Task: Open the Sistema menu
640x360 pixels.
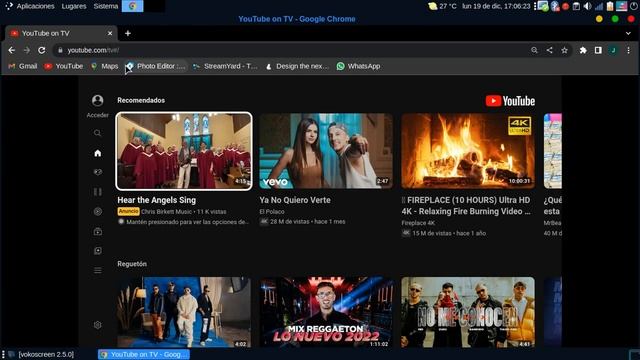Action: click(106, 6)
